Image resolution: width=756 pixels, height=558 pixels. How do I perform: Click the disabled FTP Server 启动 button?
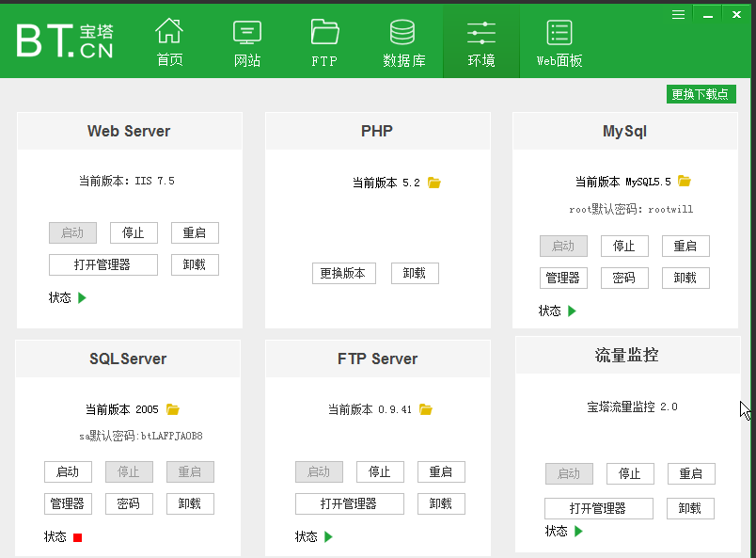319,471
